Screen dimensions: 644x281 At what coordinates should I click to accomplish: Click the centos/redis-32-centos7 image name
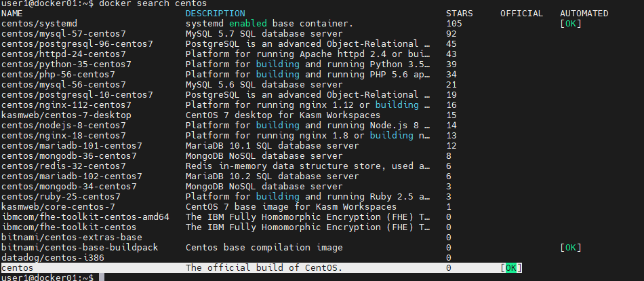click(x=64, y=166)
